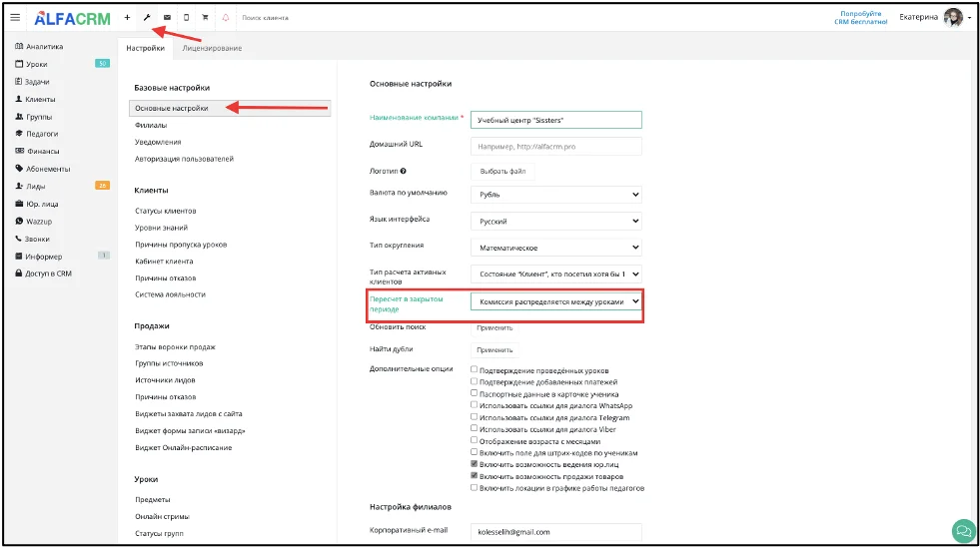Click Выбрать файл logo button
The height and width of the screenshot is (549, 980).
coord(502,171)
